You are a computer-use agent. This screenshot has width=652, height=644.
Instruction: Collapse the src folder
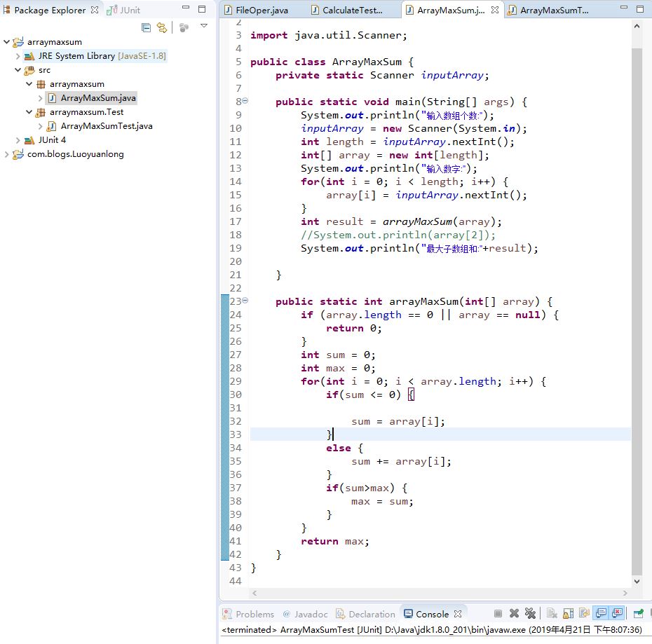[18, 70]
